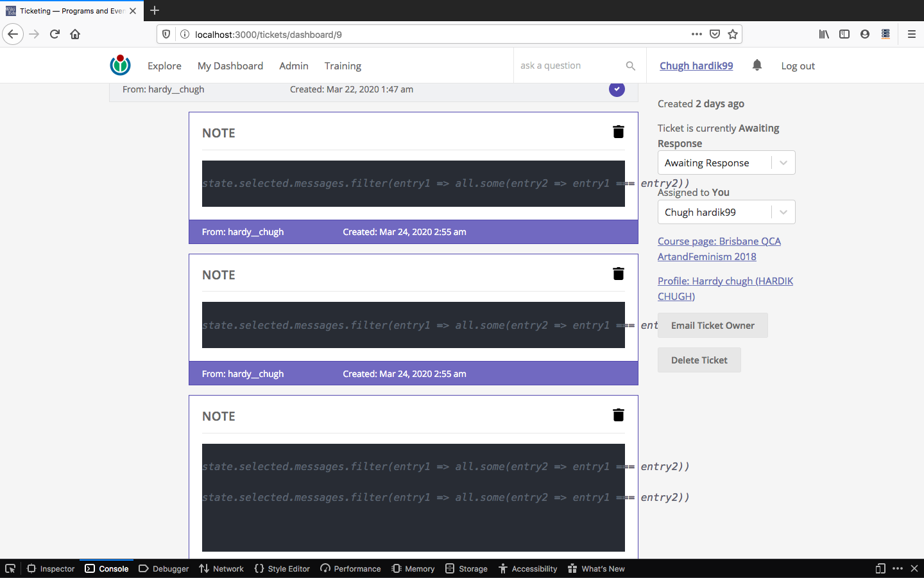Image resolution: width=924 pixels, height=578 pixels.
Task: Open the Explore navigation item
Action: [x=164, y=66]
